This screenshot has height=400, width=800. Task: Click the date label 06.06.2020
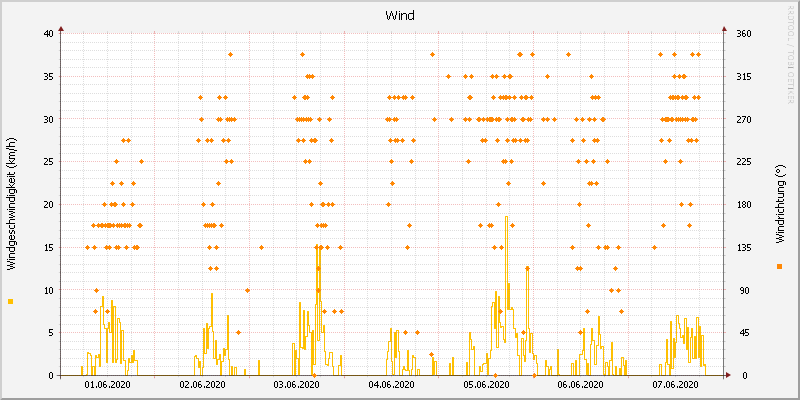point(581,384)
